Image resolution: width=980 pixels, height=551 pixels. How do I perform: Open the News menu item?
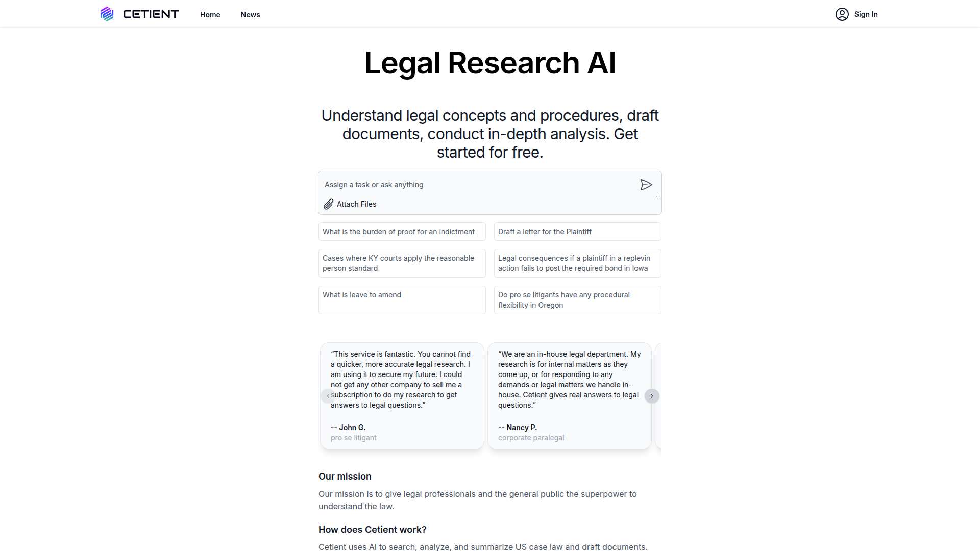coord(251,15)
